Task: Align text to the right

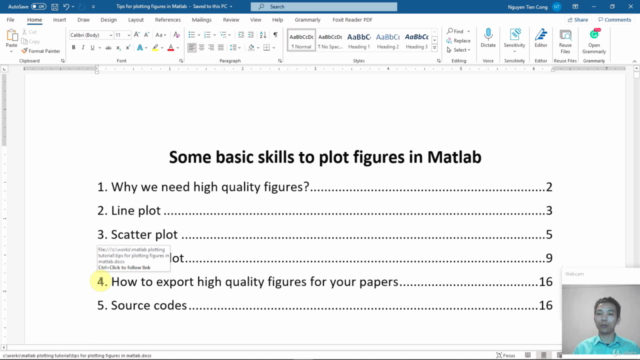Action: pos(211,48)
